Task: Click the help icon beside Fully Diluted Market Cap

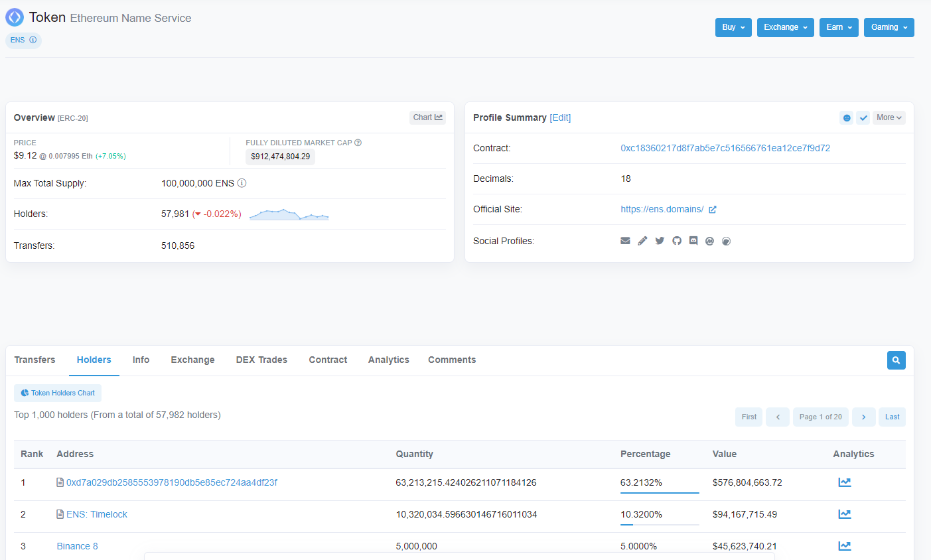Action: (358, 143)
